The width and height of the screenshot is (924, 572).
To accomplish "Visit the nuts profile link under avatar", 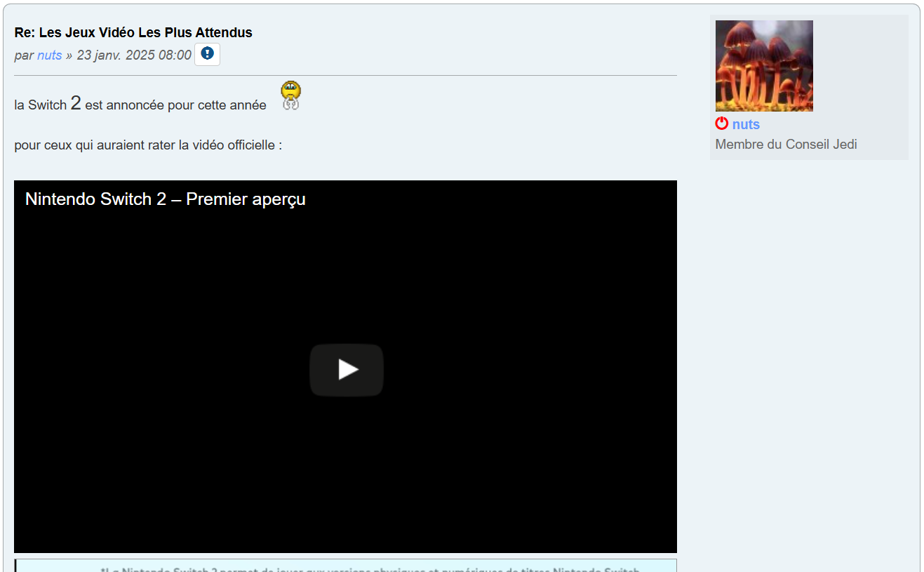I will pos(746,124).
